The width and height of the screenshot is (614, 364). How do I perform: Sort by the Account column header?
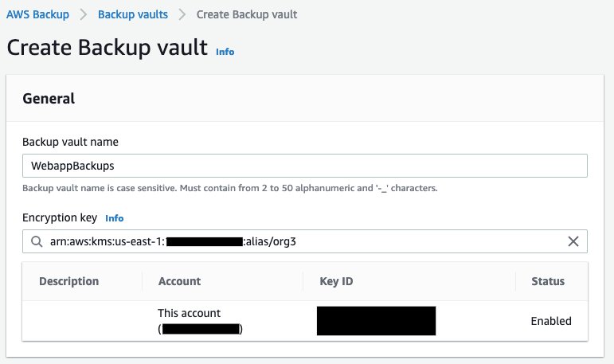tap(179, 281)
